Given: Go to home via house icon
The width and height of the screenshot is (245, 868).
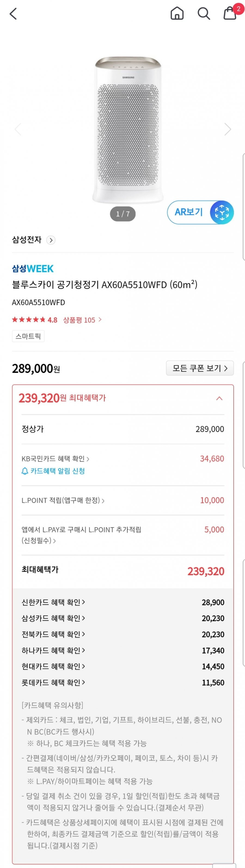Looking at the screenshot, I should (x=177, y=13).
